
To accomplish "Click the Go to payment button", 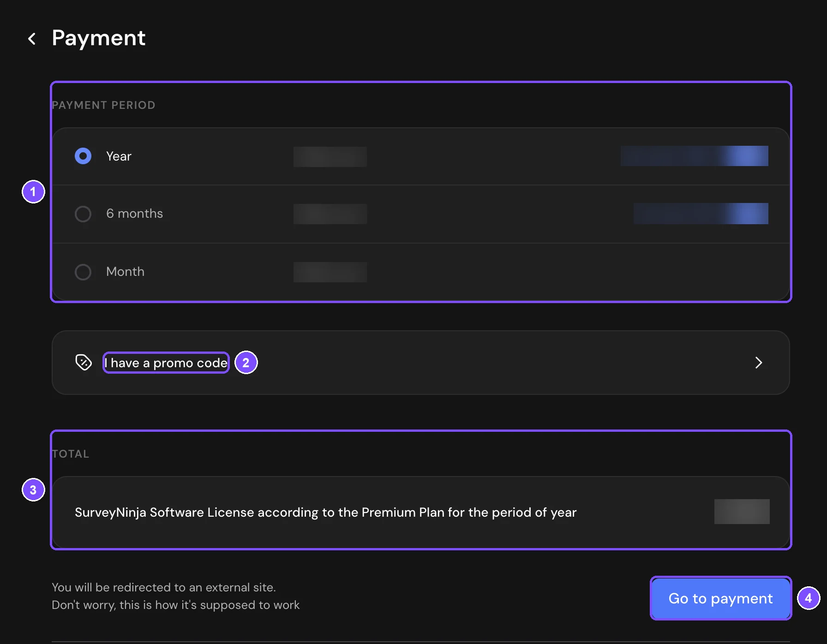I will coord(720,598).
